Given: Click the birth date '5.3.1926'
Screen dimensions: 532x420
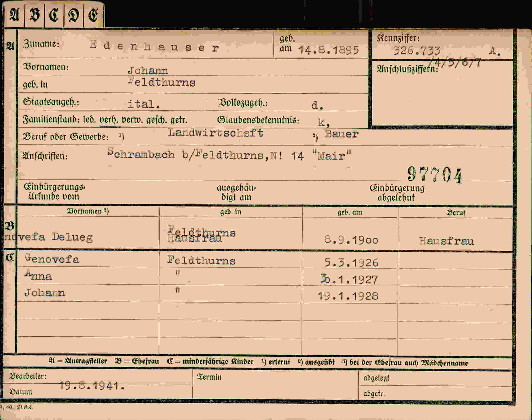Looking at the screenshot, I should (x=351, y=263).
